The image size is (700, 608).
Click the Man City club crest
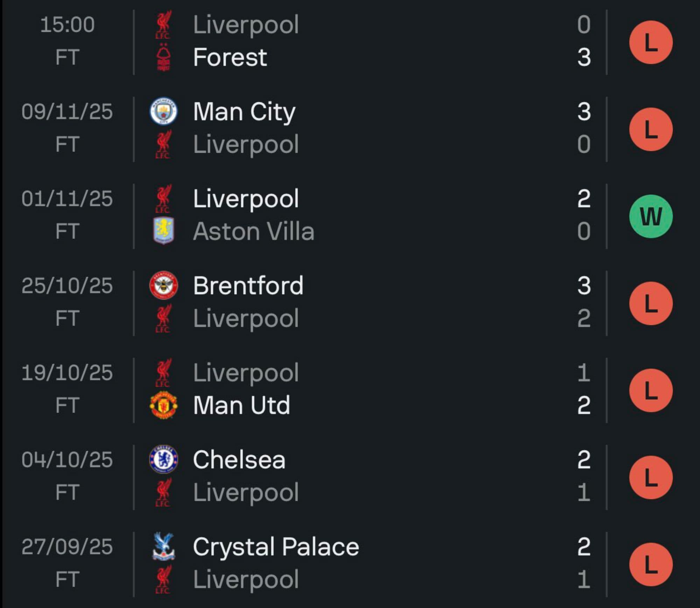163,111
